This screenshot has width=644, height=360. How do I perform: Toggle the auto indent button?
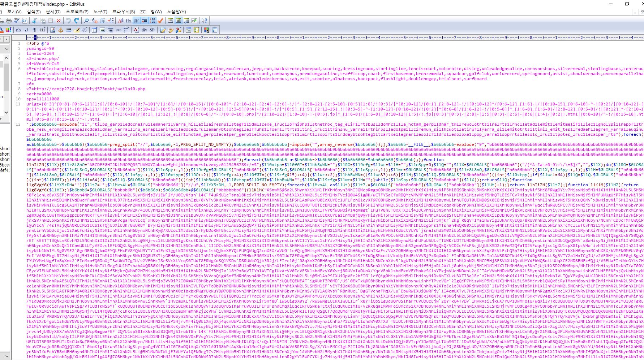coord(144,21)
